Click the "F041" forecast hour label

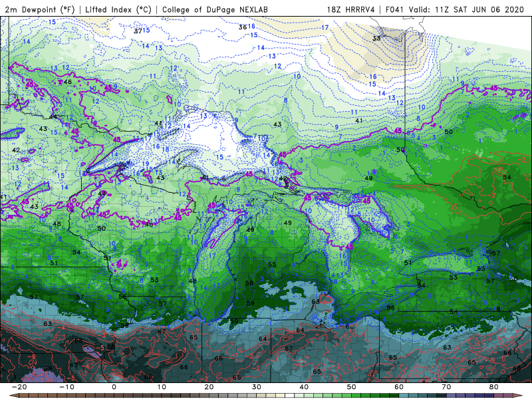point(394,9)
